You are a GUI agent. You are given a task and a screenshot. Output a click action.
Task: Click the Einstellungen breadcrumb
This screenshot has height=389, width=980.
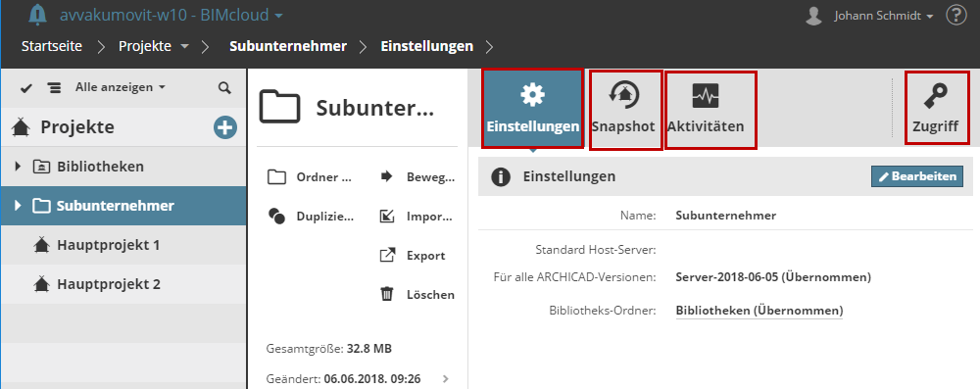click(427, 46)
